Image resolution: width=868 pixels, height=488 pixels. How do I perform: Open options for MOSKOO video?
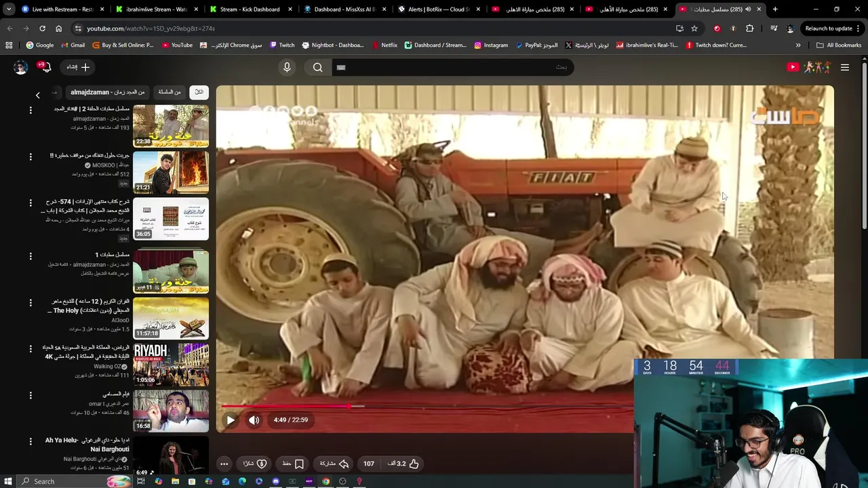[x=31, y=157]
